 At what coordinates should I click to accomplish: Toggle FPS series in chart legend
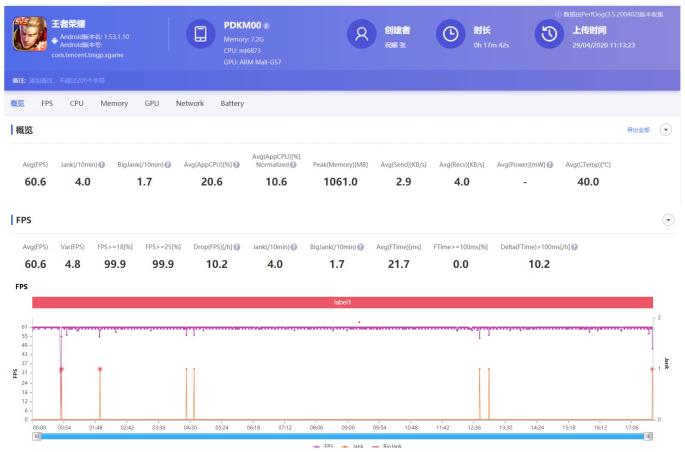(x=320, y=448)
